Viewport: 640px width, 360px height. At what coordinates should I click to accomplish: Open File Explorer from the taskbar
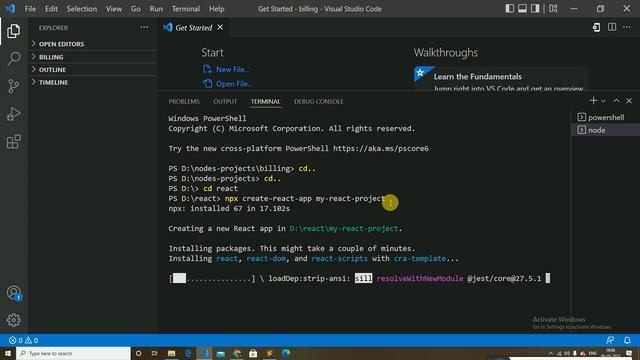[171, 353]
